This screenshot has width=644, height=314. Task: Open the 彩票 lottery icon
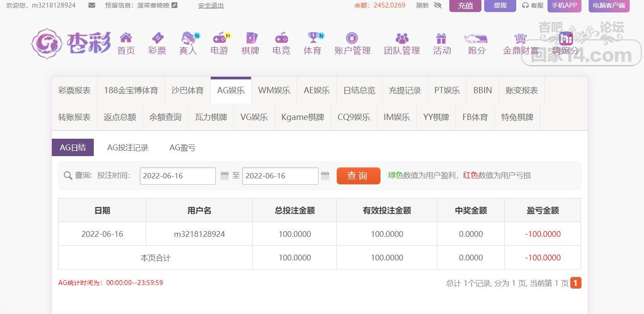pos(157,38)
